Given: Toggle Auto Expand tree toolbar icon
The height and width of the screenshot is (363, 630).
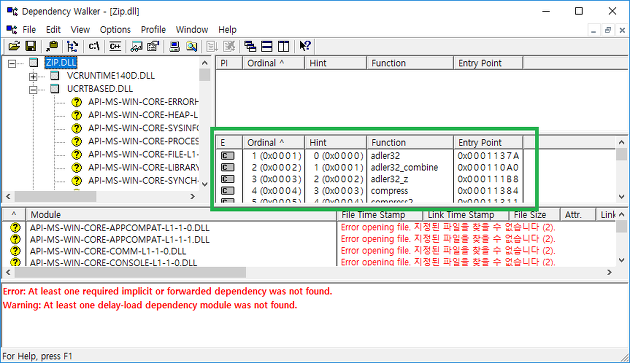Looking at the screenshot, I should (x=72, y=47).
